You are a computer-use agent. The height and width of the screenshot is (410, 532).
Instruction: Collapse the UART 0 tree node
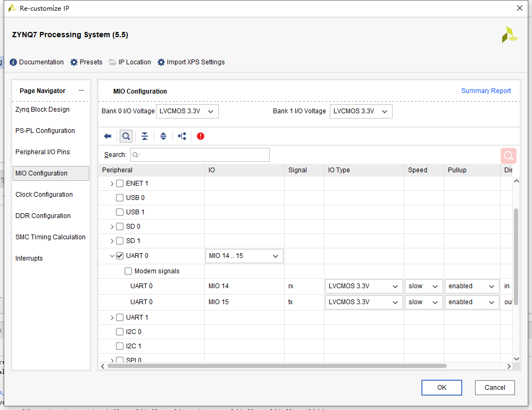tap(112, 256)
